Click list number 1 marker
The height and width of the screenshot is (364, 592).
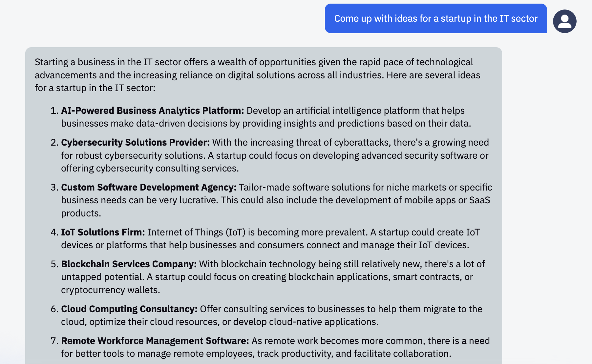(54, 111)
